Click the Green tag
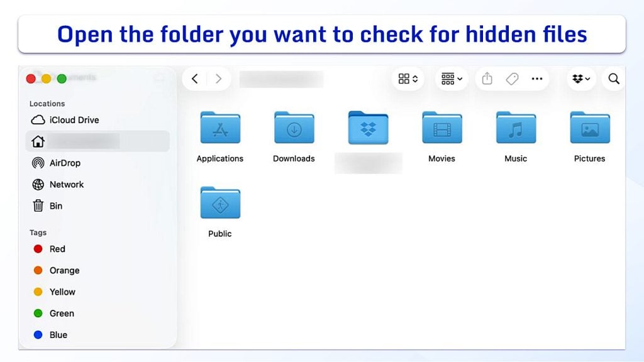Image resolution: width=644 pixels, height=362 pixels. [97, 313]
